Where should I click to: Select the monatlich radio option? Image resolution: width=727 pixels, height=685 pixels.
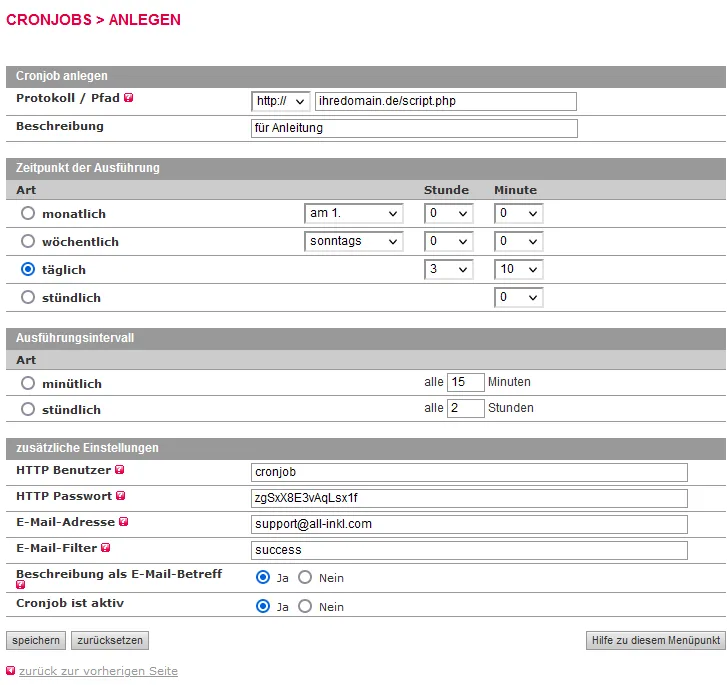[x=28, y=213]
